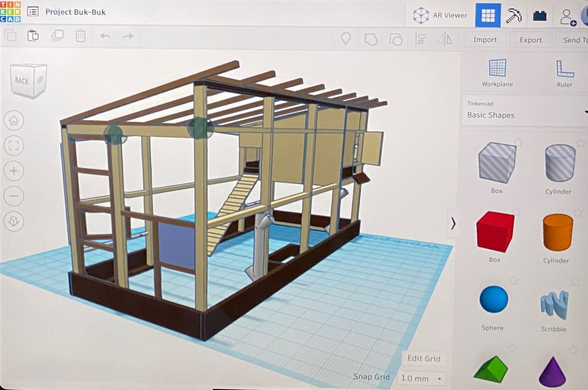Redo the last action
588x390 pixels.
tap(128, 36)
